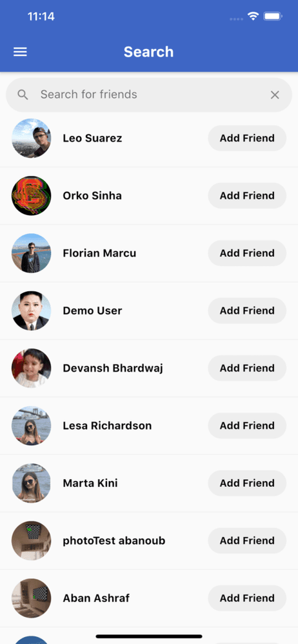298x644 pixels.
Task: Add Lesa Richardson as a friend
Action: coord(247,426)
